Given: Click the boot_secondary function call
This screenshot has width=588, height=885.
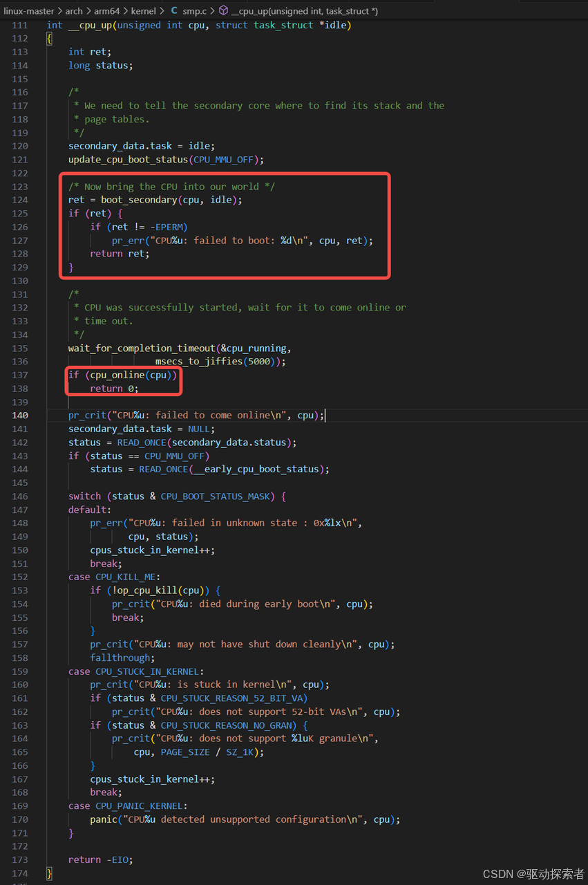Looking at the screenshot, I should point(139,200).
